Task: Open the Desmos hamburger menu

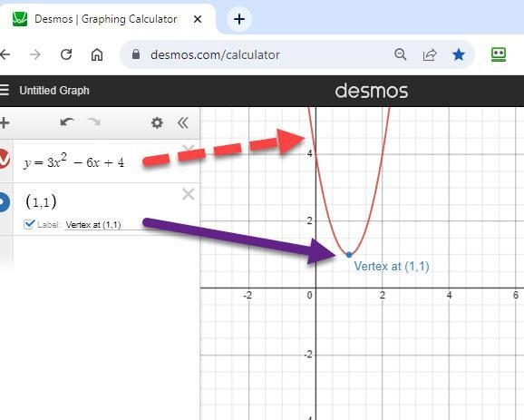Action: click(4, 91)
